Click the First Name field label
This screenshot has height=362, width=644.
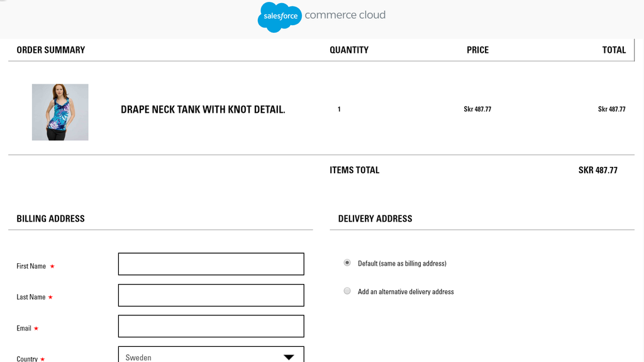pos(31,266)
